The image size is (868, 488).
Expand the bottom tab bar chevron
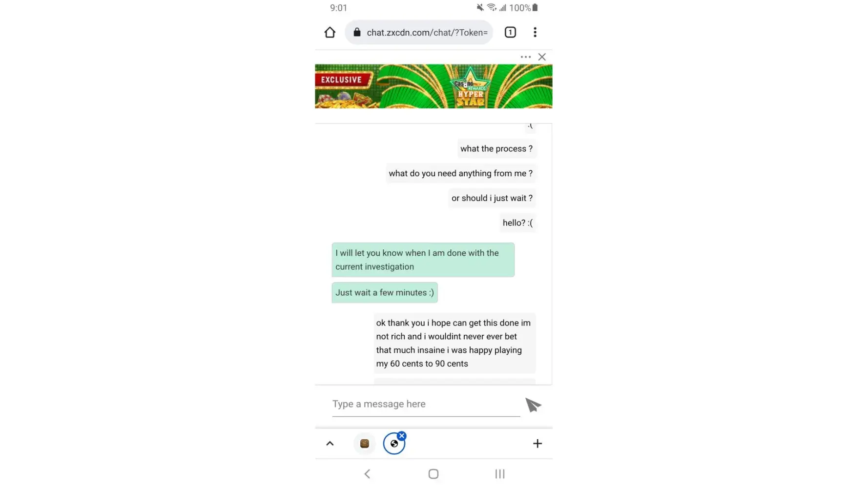coord(330,444)
